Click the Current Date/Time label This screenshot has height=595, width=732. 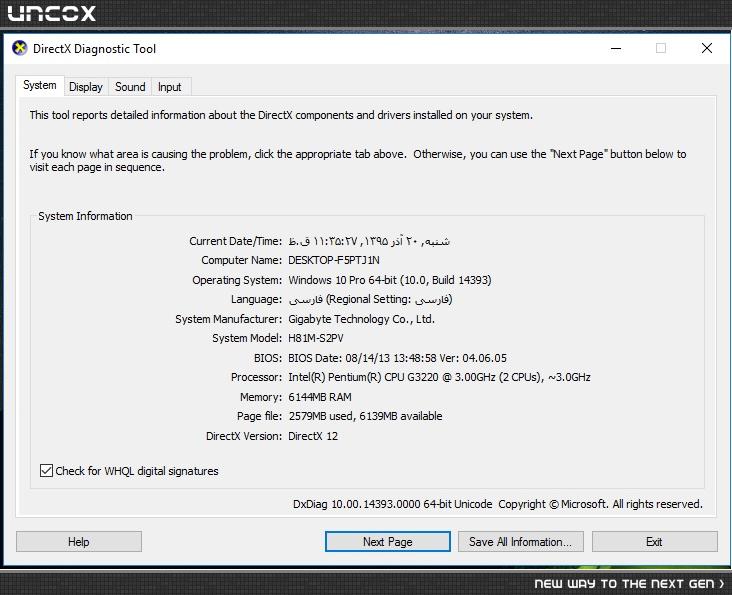point(235,241)
